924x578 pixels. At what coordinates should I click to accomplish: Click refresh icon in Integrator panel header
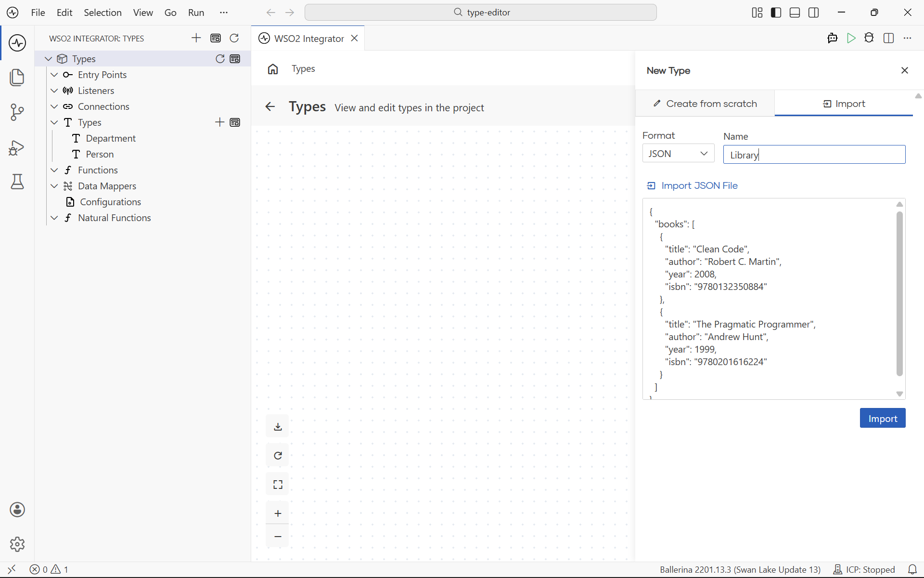pos(234,38)
